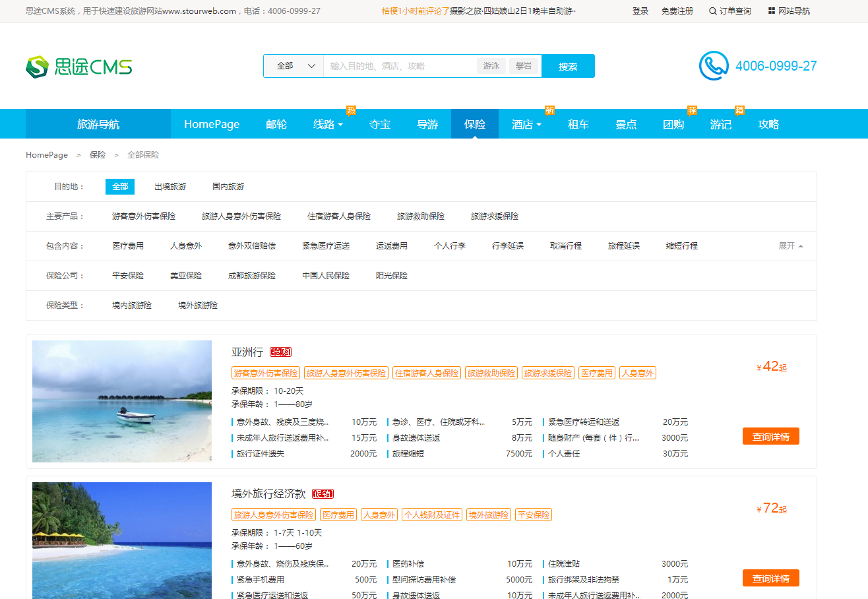This screenshot has width=868, height=599.
Task: Click 查询详情 for 亚洲行
Action: point(770,436)
